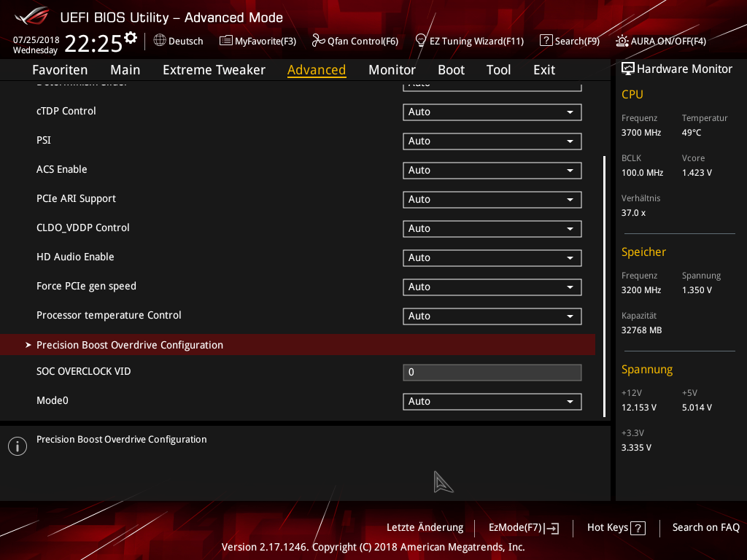747x560 pixels.
Task: Switch to the Main tab
Action: 125,70
